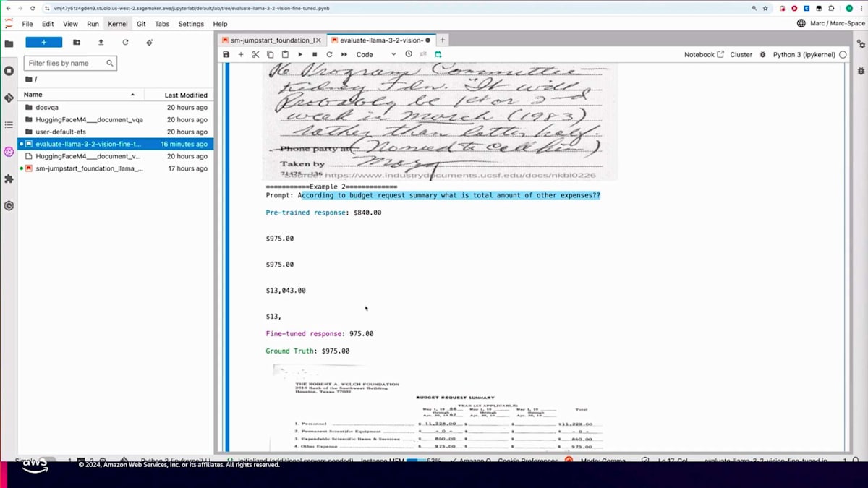Open the user-default-efs folder
868x488 pixels.
pyautogui.click(x=116, y=132)
